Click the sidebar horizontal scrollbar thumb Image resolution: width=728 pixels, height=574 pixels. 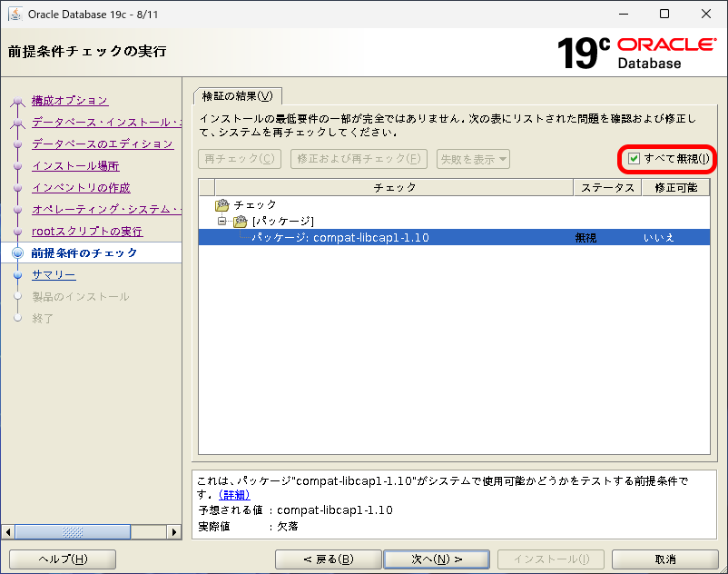[x=73, y=531]
